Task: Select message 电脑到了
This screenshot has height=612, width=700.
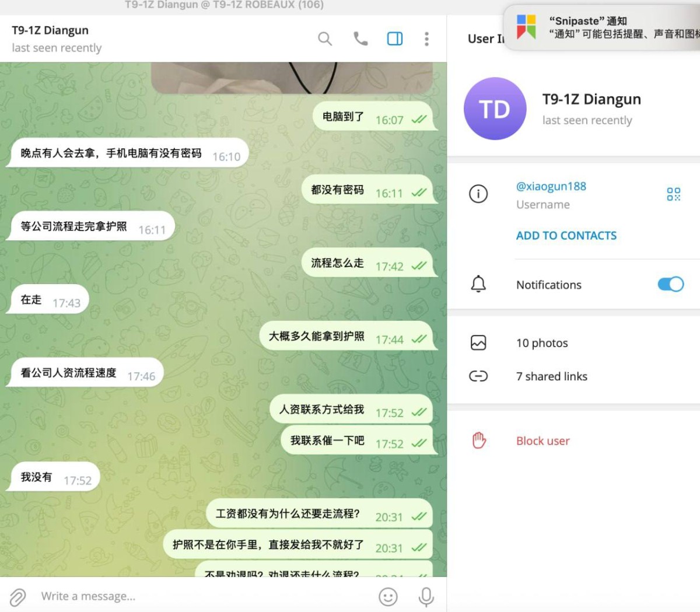Action: point(375,117)
